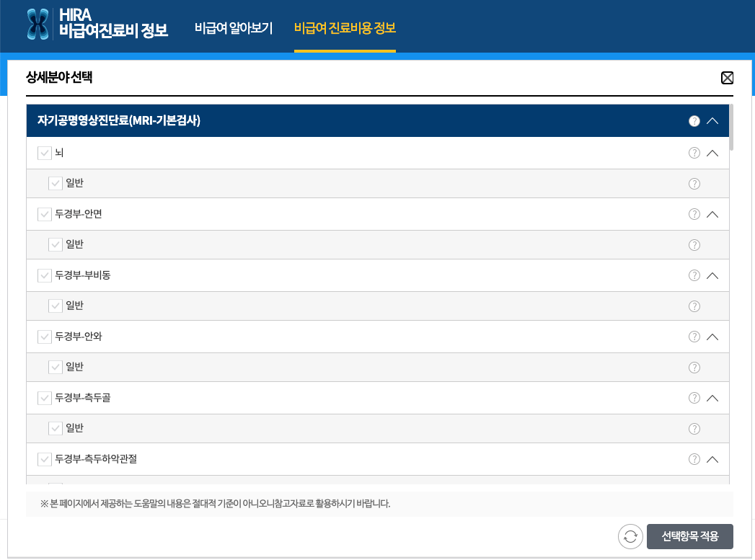Click the question mark icon next to 두경부-안와
755x560 pixels.
pos(694,337)
